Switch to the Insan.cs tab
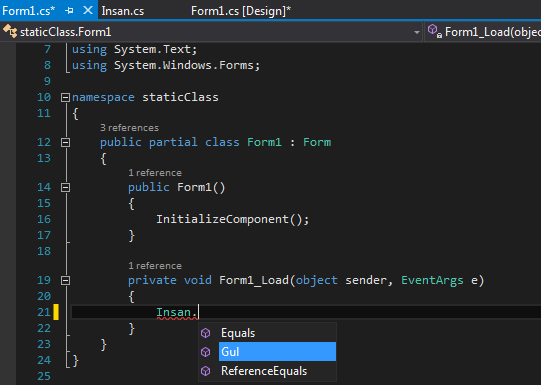 tap(123, 11)
